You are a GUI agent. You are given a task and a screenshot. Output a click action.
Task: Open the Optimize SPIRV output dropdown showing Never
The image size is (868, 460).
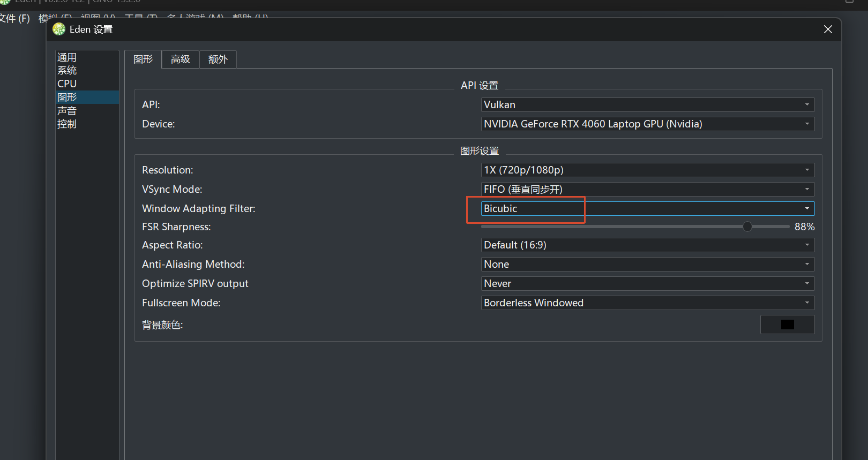[x=648, y=284]
